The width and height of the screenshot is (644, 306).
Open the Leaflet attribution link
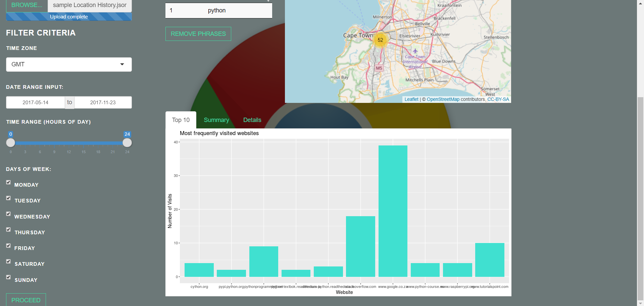(x=411, y=99)
